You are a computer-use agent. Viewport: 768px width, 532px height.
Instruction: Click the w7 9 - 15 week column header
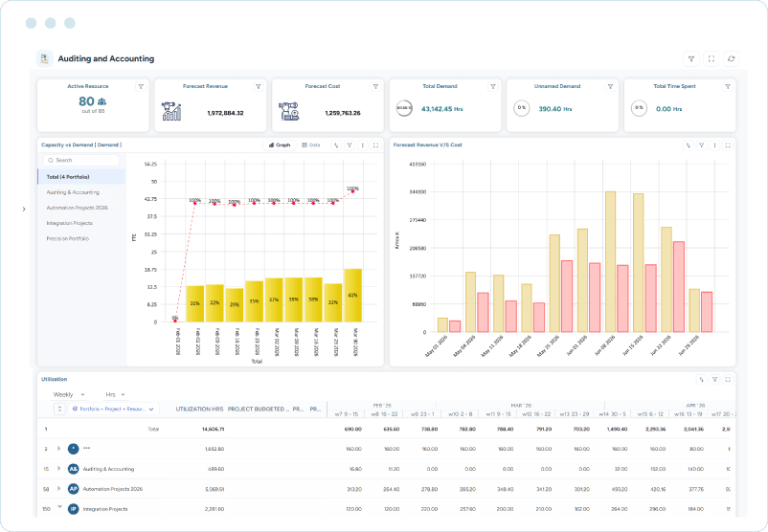347,414
